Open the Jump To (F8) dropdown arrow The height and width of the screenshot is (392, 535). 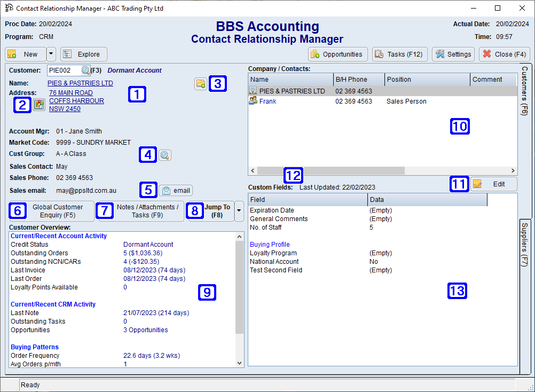click(239, 211)
